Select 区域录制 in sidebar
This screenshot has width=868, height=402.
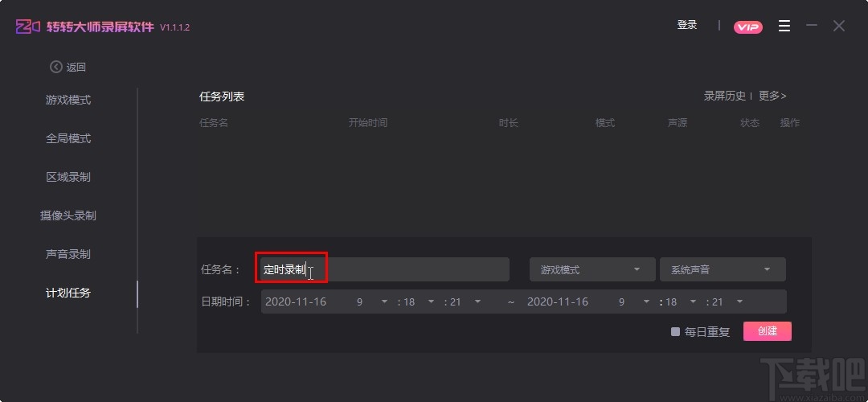click(x=68, y=177)
